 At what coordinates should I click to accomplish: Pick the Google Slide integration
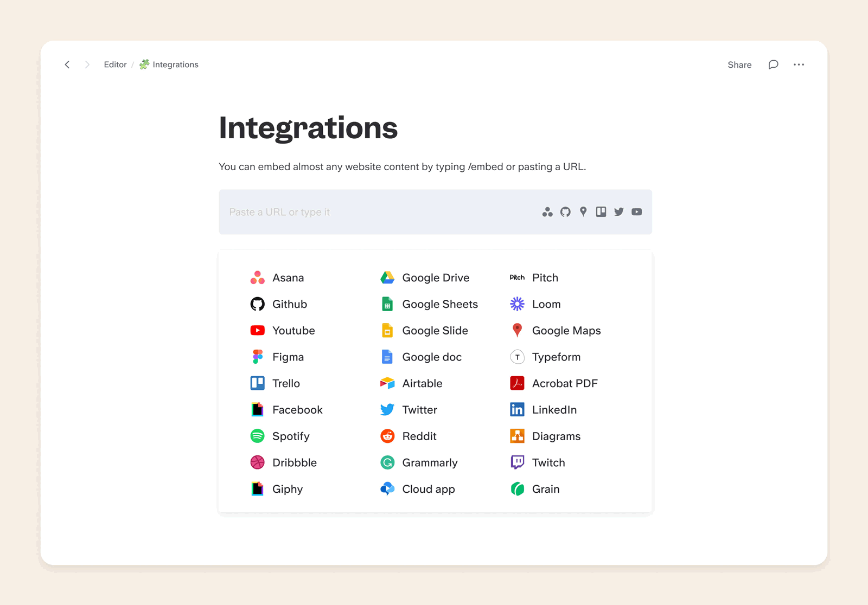point(424,331)
